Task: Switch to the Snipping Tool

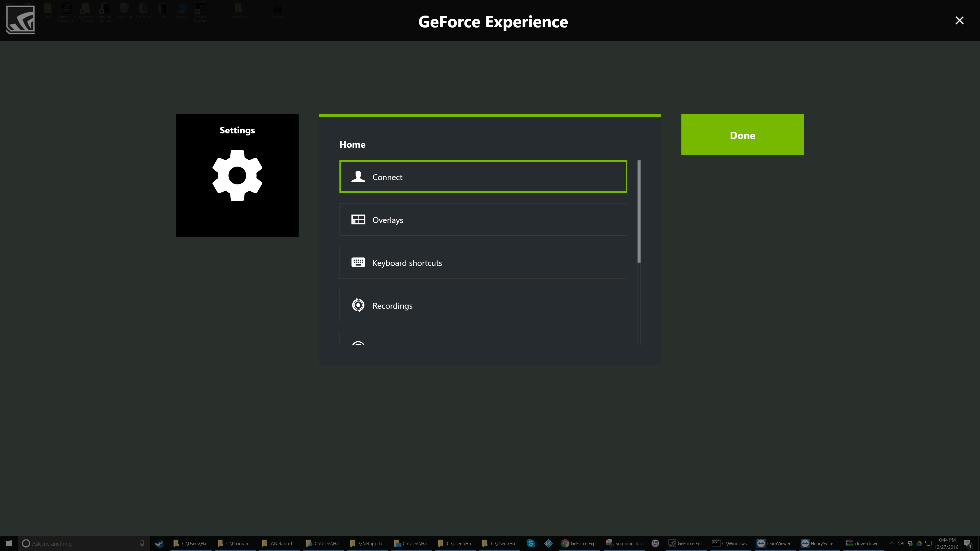Action: pos(625,543)
